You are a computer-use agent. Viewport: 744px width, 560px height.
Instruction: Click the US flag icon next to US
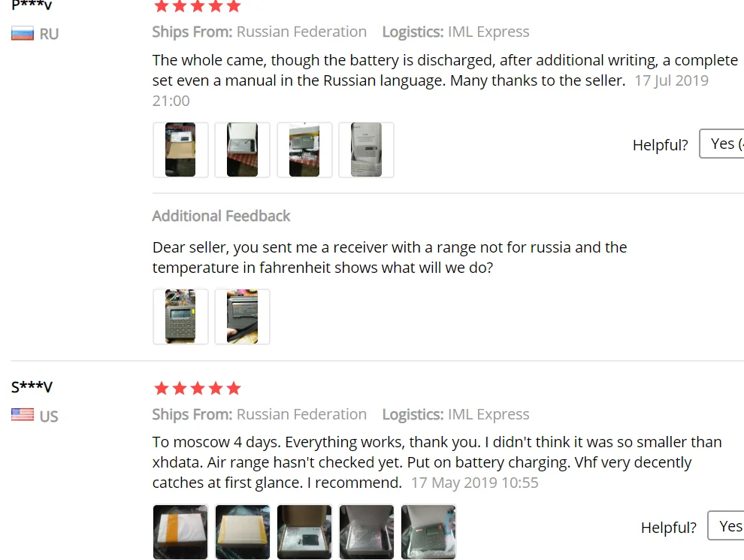point(23,414)
